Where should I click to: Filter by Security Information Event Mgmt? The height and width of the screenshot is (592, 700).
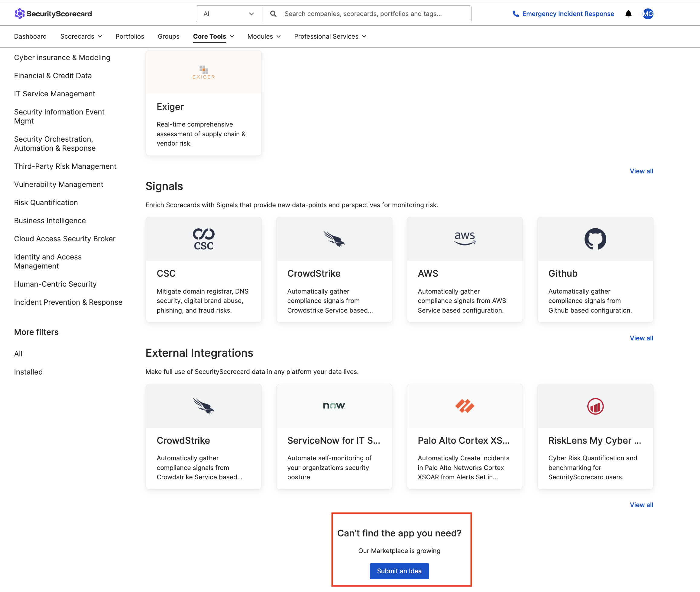click(x=59, y=117)
